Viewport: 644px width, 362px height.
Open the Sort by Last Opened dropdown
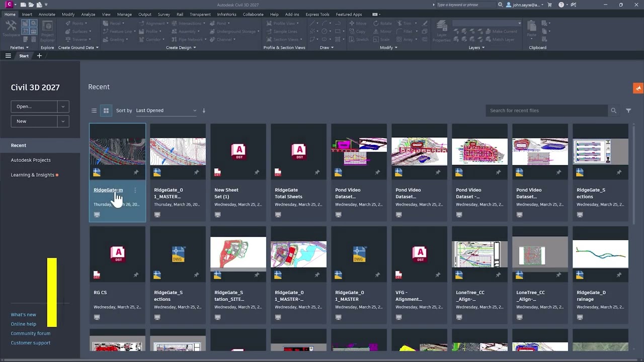click(x=166, y=111)
